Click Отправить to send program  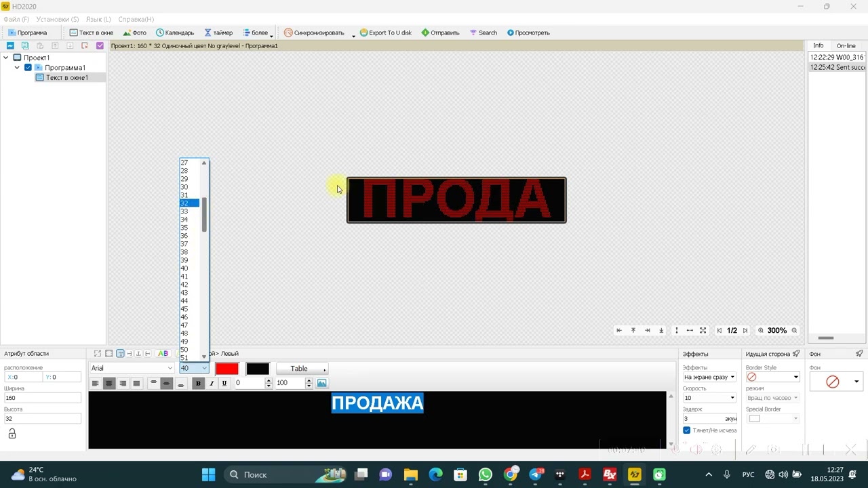(x=440, y=33)
